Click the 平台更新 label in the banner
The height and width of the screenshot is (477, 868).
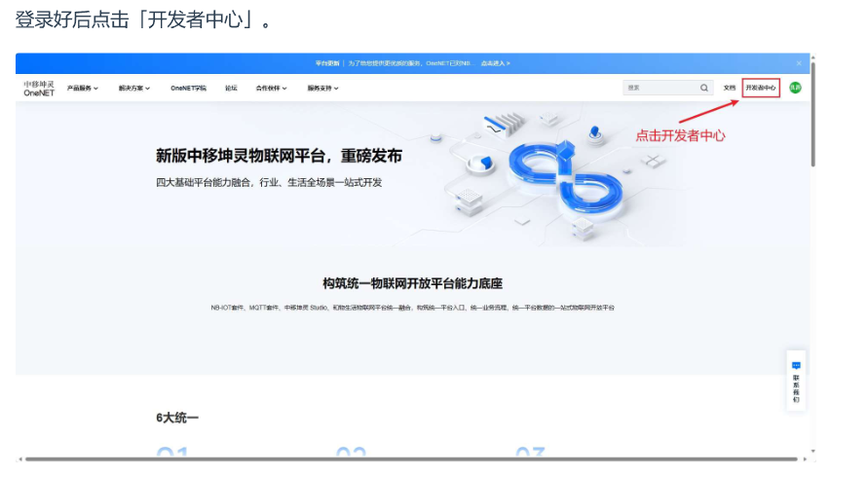click(x=327, y=63)
